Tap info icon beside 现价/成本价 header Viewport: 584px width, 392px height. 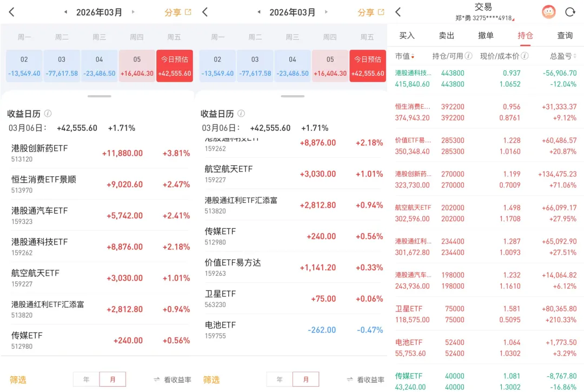(525, 56)
